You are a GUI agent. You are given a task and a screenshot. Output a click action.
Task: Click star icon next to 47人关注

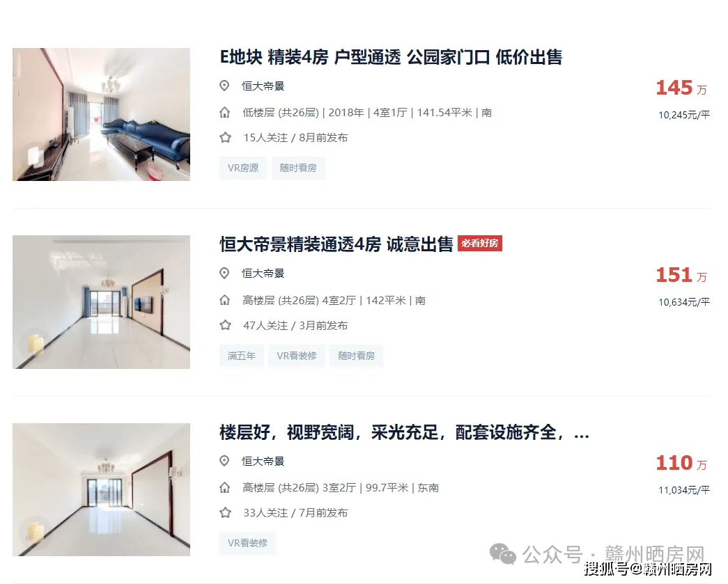pyautogui.click(x=225, y=325)
